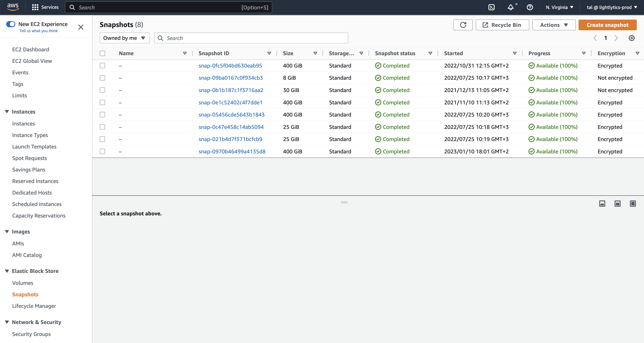Screen dimensions: 644x343
Task: Open the table preferences gear
Action: [x=632, y=38]
